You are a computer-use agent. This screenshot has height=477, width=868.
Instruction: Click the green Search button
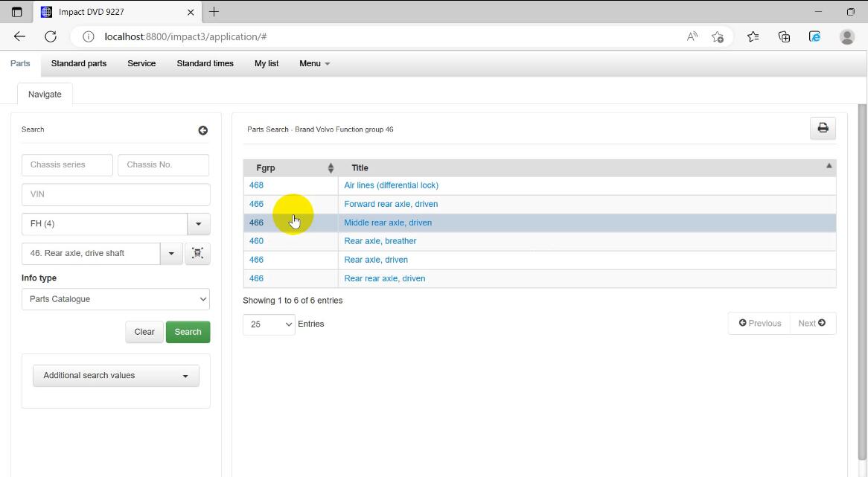pos(188,332)
